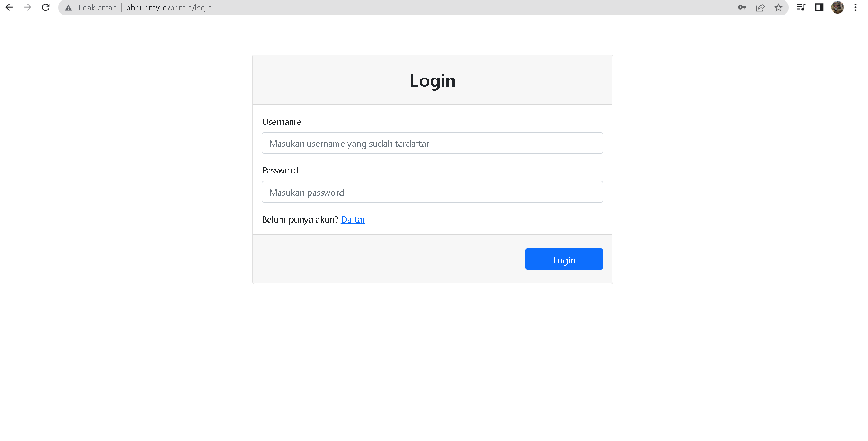This screenshot has width=868, height=441.
Task: Click the password input field
Action: click(x=432, y=192)
